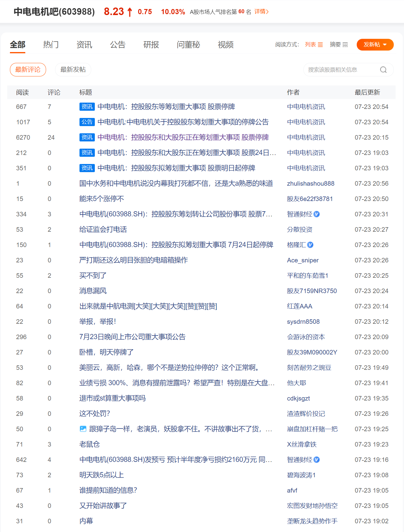
Task: Open post 又开始讲故事了
Action: 103,506
